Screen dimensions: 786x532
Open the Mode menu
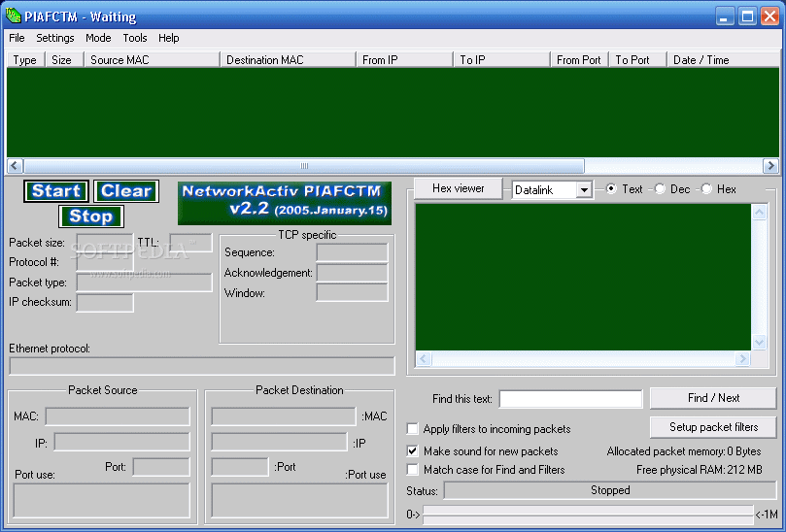pyautogui.click(x=98, y=38)
